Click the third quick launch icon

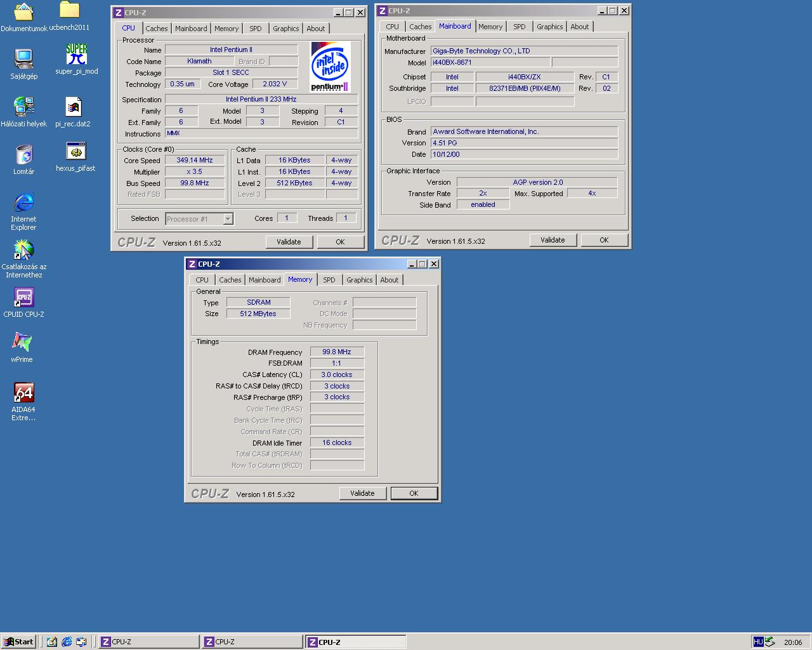coord(81,642)
